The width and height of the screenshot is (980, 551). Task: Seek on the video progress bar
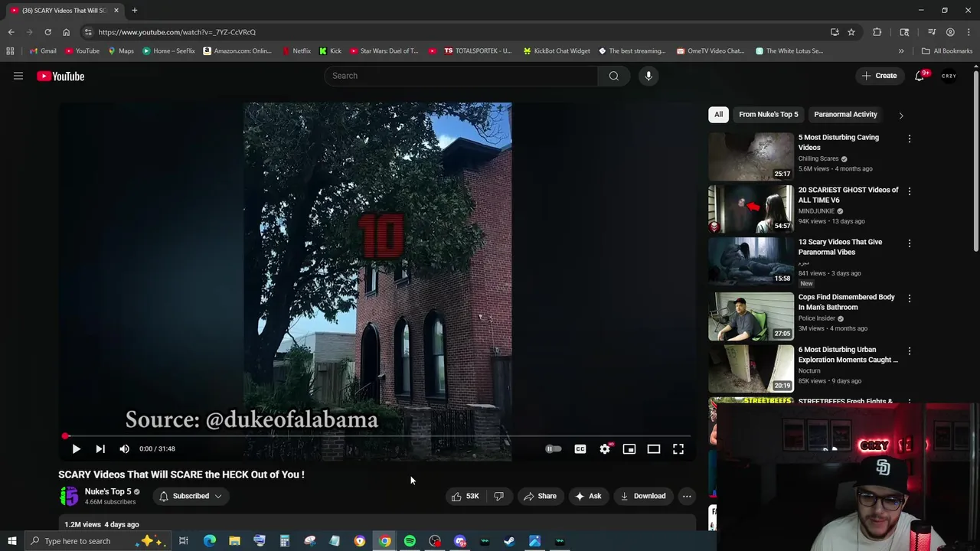coord(377,436)
